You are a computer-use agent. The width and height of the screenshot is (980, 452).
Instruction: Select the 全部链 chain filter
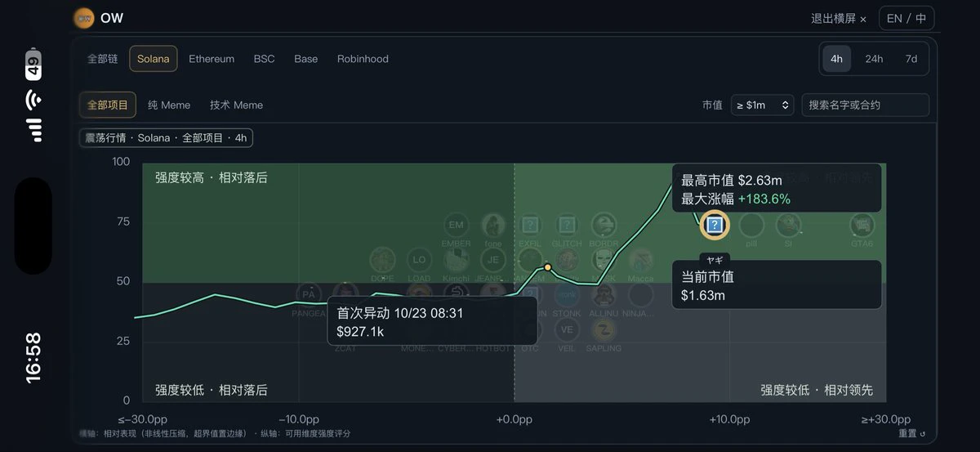click(103, 59)
